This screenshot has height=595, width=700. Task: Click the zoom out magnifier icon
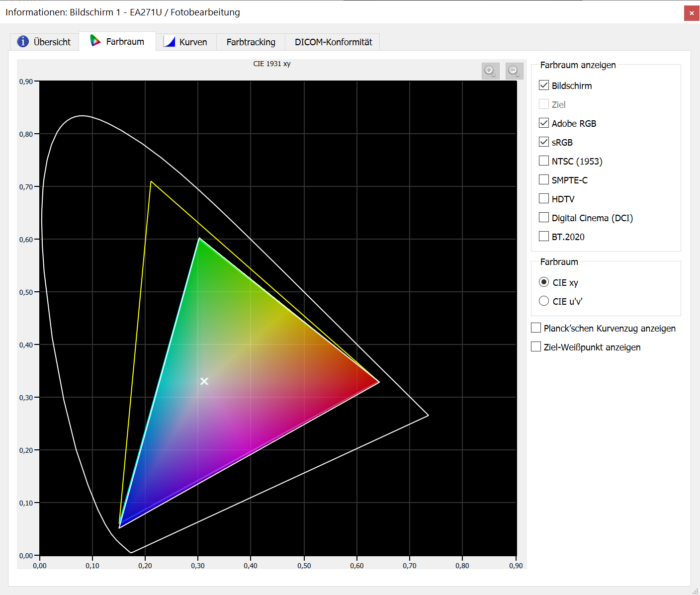coord(514,71)
